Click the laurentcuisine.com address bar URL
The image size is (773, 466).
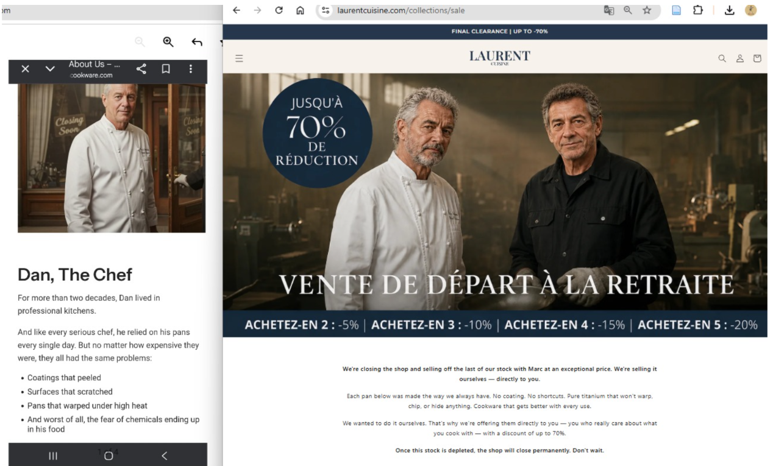tap(401, 10)
